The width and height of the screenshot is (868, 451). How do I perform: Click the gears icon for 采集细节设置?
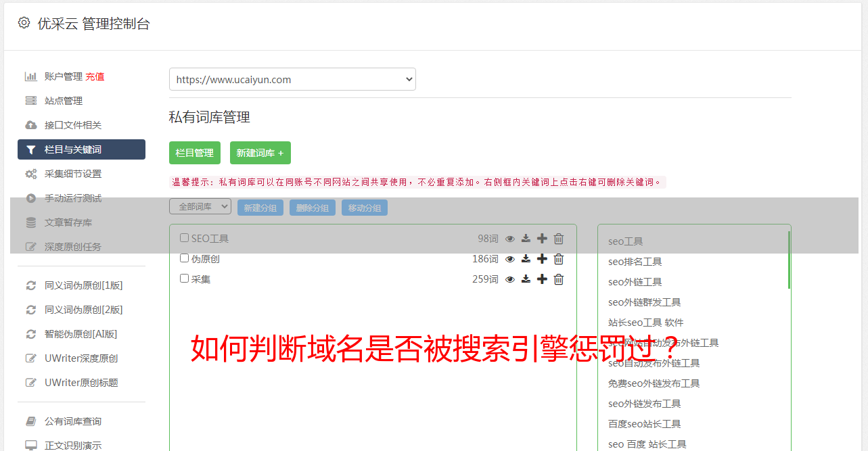31,174
